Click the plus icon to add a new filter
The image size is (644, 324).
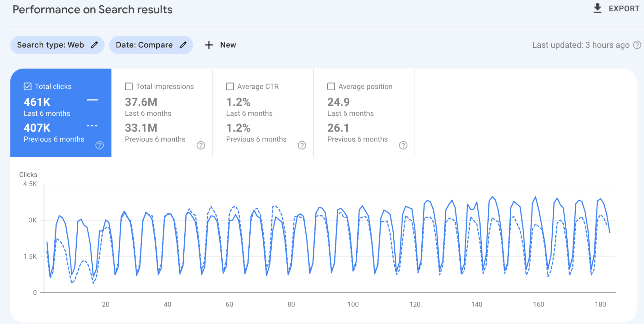[x=209, y=45]
